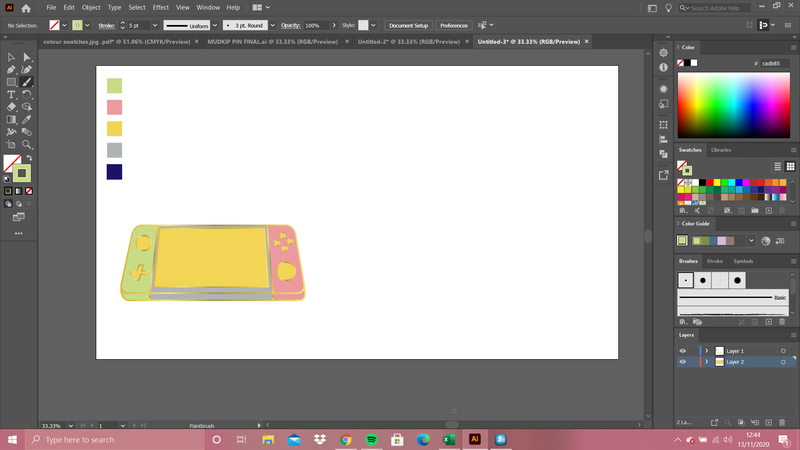
Task: Open the Window menu
Action: pos(208,8)
